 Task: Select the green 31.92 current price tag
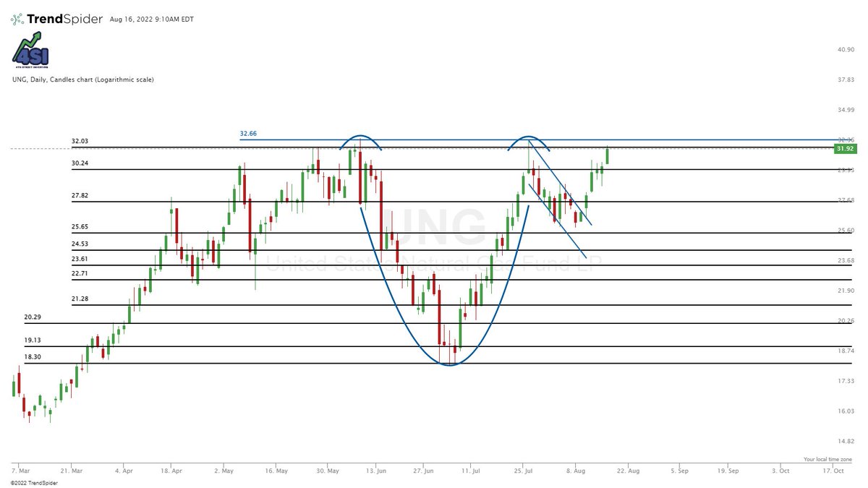[845, 148]
